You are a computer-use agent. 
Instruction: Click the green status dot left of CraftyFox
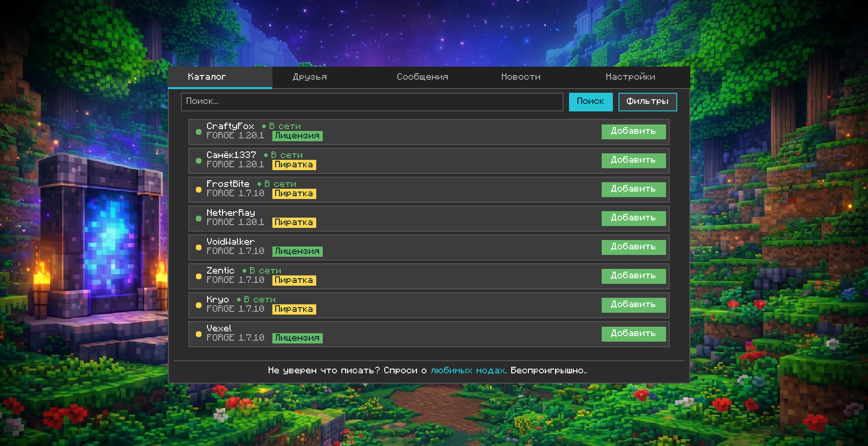click(199, 132)
